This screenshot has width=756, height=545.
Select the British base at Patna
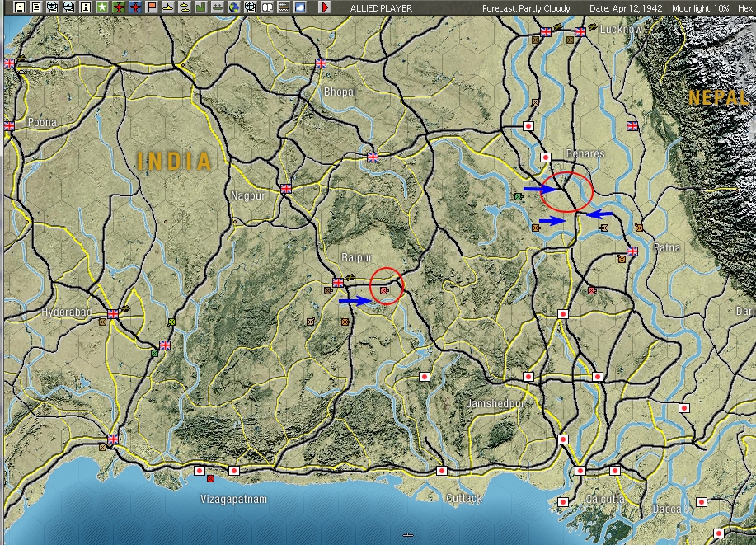pyautogui.click(x=632, y=251)
